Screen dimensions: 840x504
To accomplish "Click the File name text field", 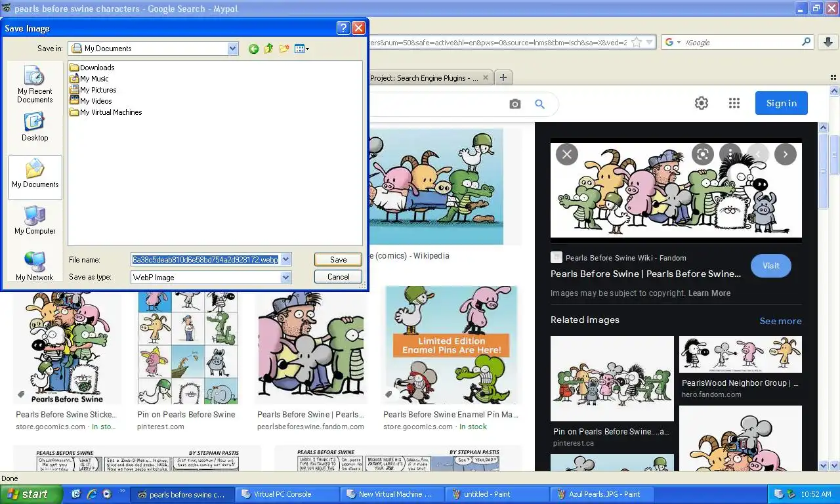I will tap(205, 260).
